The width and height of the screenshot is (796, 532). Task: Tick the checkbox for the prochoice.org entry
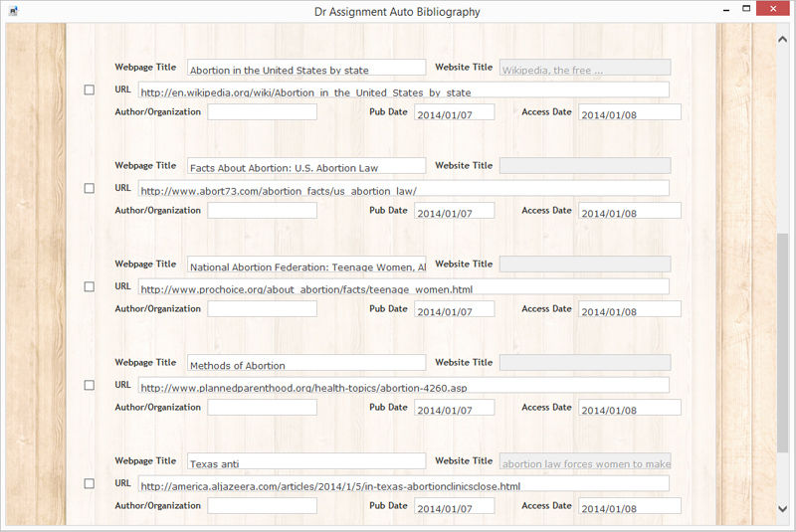coord(90,286)
